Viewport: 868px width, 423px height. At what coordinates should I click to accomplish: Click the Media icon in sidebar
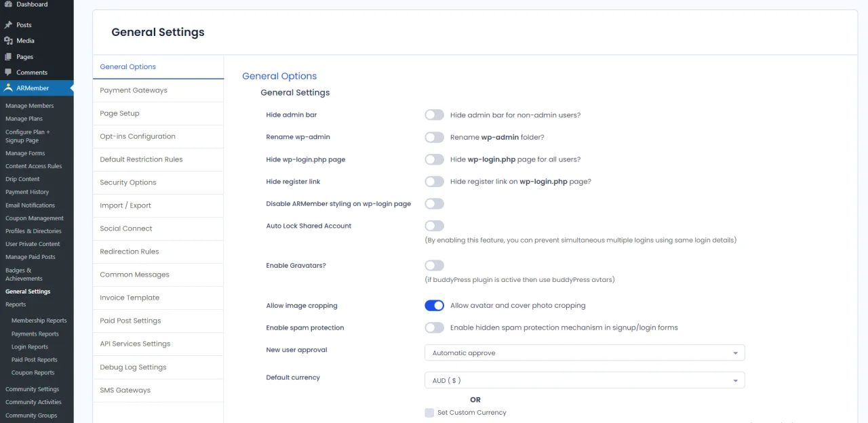click(8, 41)
